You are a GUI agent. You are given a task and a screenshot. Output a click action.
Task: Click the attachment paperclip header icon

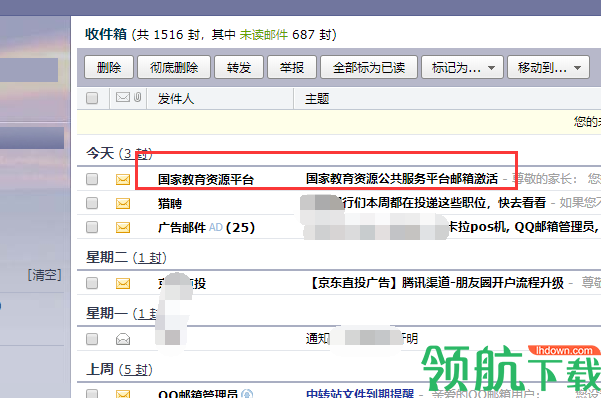tap(138, 97)
